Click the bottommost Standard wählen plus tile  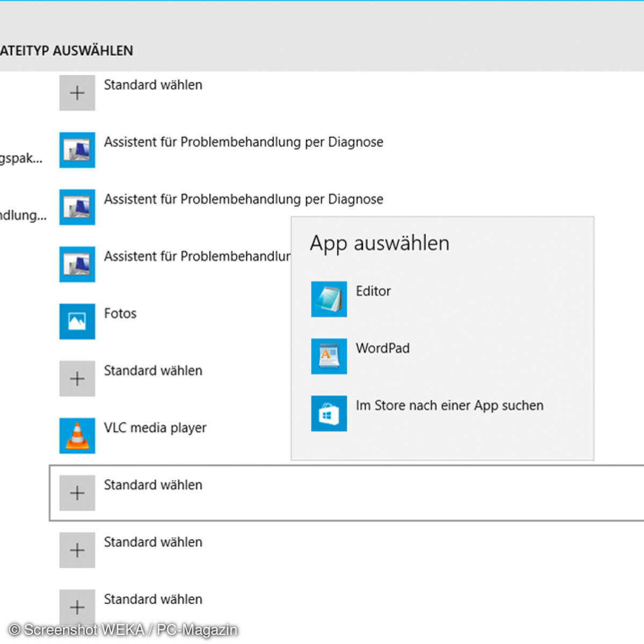[77, 607]
